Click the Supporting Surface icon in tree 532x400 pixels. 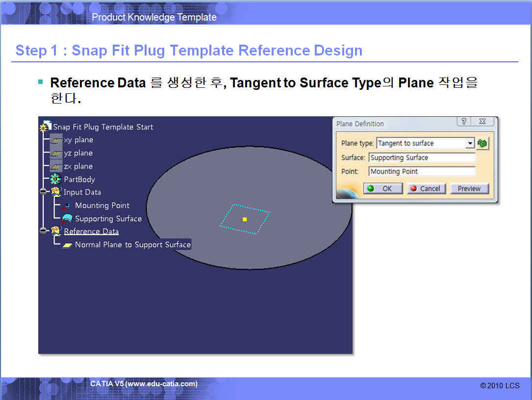coord(67,219)
